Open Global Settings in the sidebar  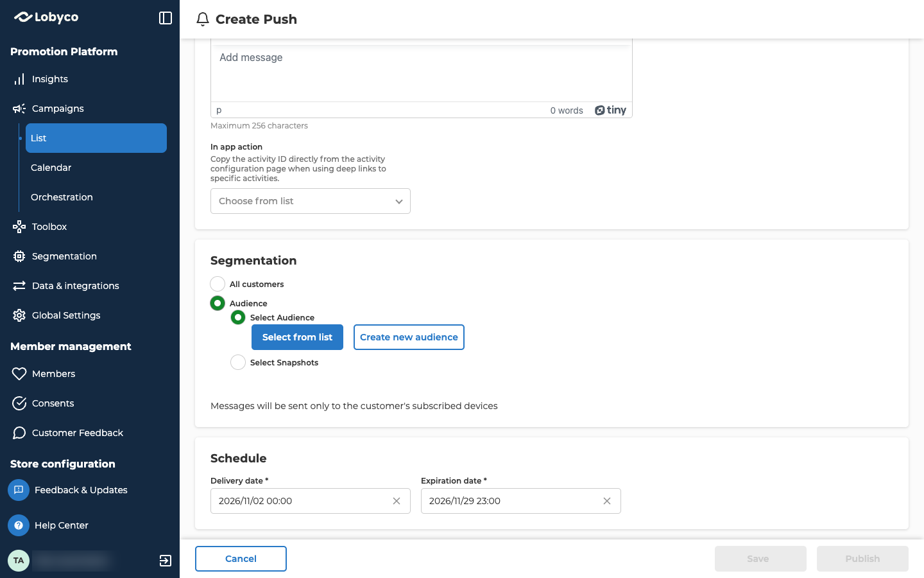pos(90,315)
